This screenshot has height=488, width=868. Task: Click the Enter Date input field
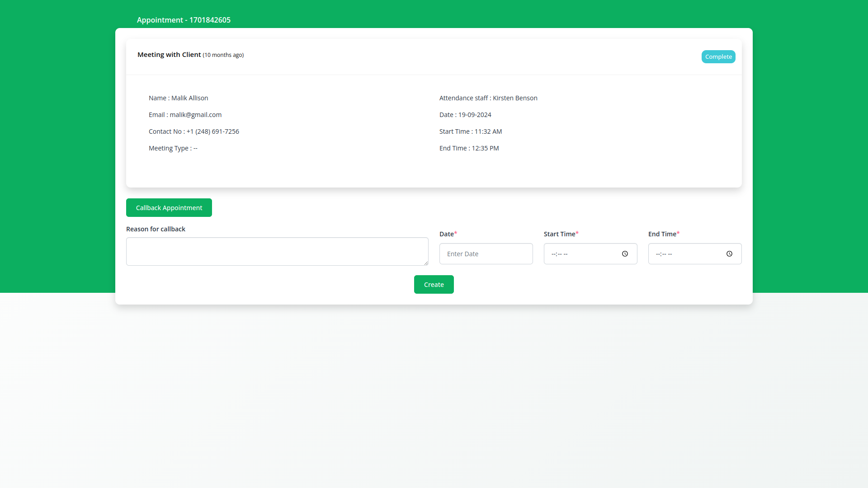[x=486, y=254]
